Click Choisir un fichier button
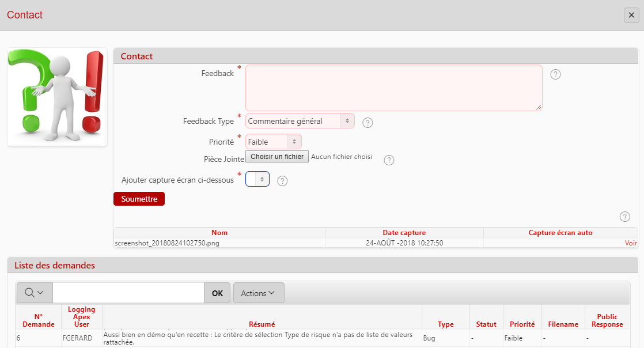Screen dimensions: 644x348 [x=277, y=157]
